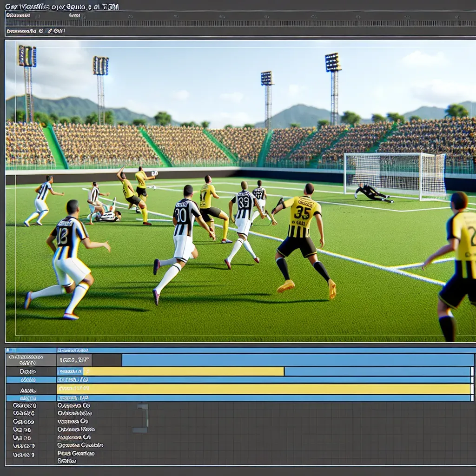
Task: Select the blue clip following the shorter yellow clip
Action: (x=377, y=371)
